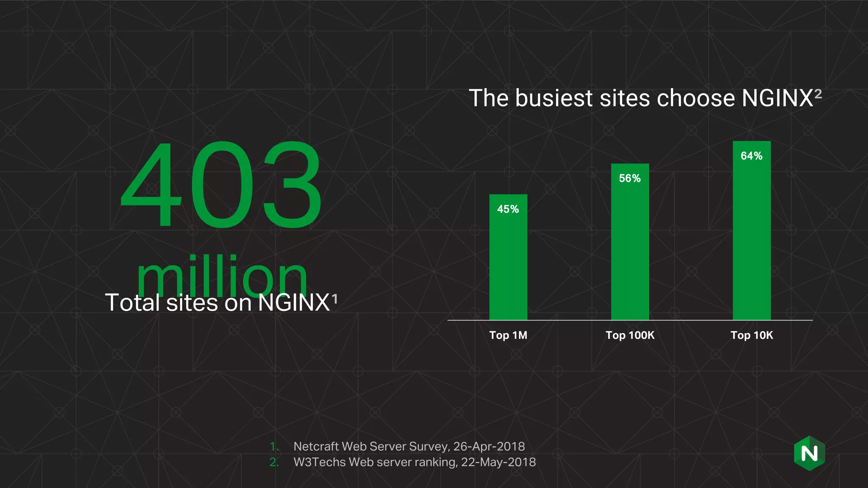The image size is (868, 488).
Task: Select the large green '403' figure
Action: 221,185
